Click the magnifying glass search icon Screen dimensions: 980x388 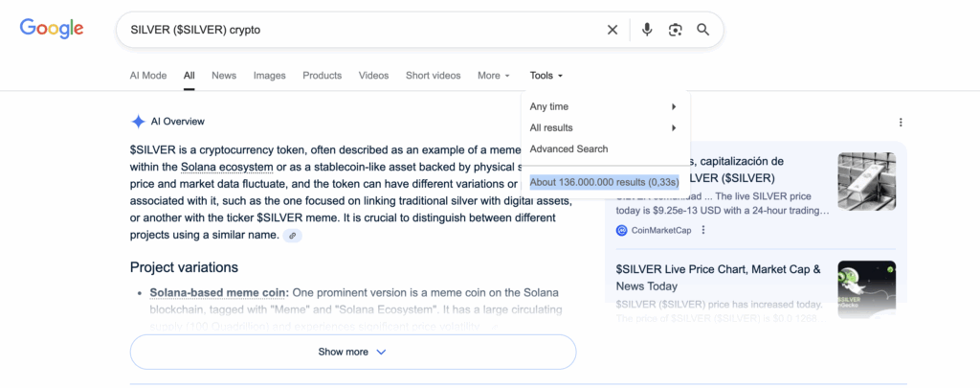[703, 30]
